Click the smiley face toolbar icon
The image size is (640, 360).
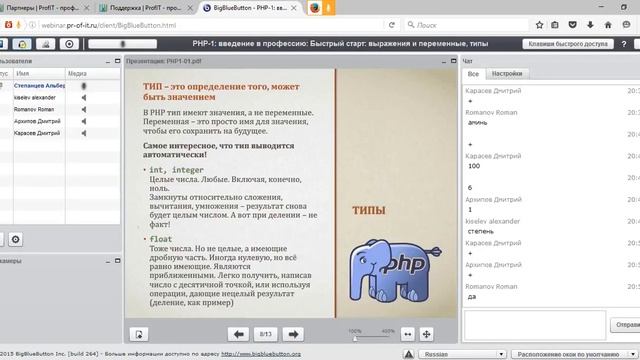pos(626,25)
